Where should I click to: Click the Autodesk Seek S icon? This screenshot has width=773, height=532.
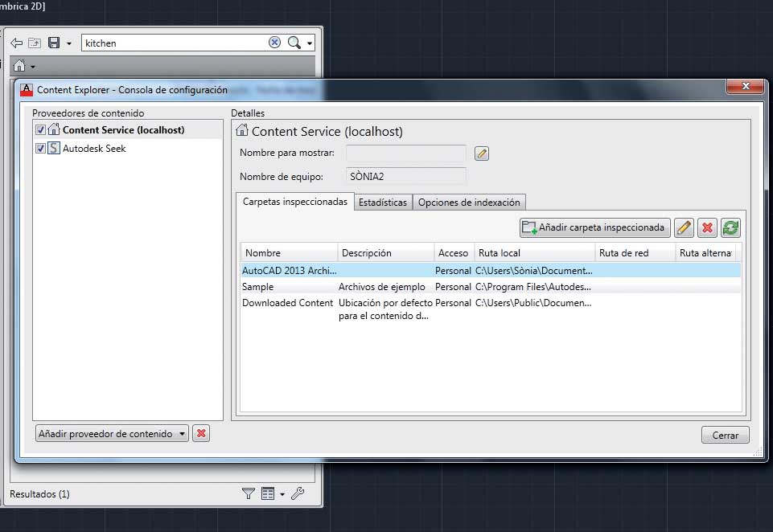click(x=53, y=149)
